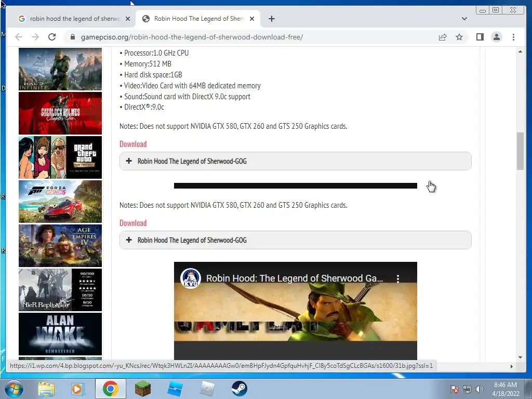Viewport: 532px width, 399px height.
Task: Open Forza Horizon 5 thumbnail
Action: coord(60,201)
